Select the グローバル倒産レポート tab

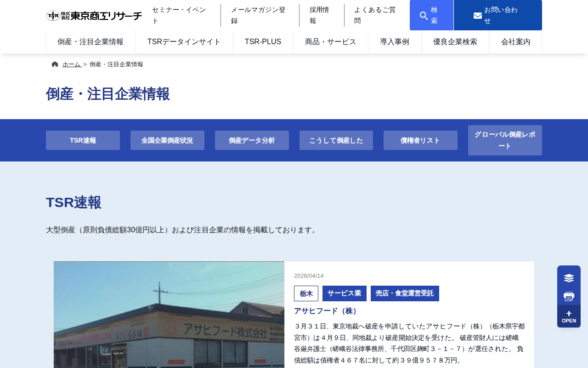pos(505,140)
